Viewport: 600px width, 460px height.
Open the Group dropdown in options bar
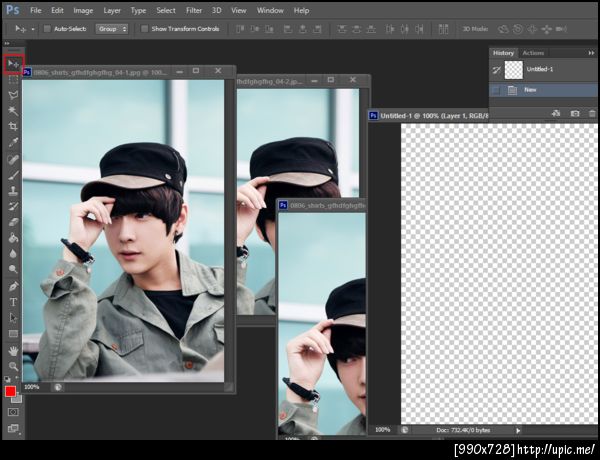coord(112,29)
